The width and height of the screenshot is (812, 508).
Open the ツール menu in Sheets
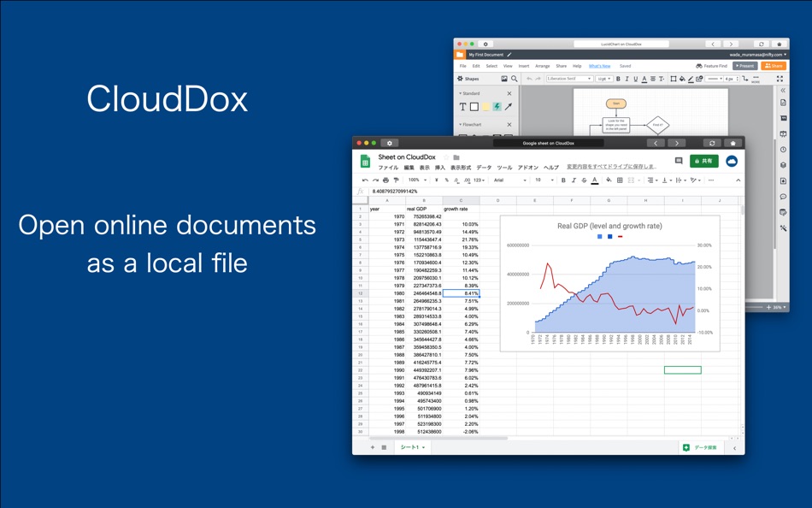pyautogui.click(x=504, y=168)
